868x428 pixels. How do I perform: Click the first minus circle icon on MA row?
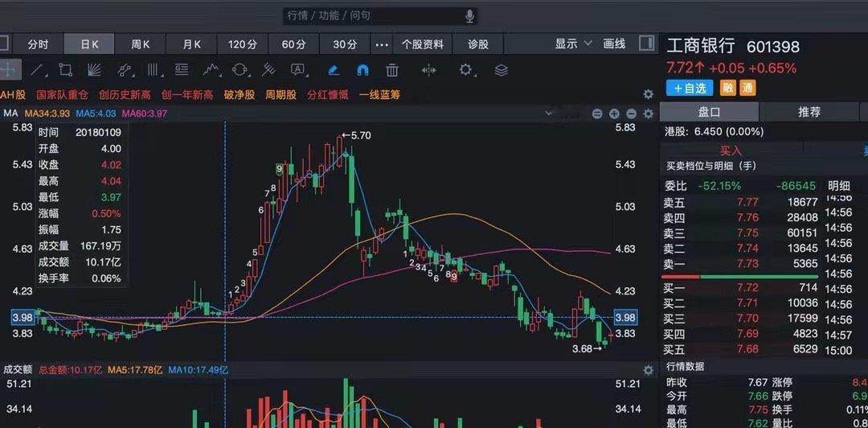coord(596,114)
